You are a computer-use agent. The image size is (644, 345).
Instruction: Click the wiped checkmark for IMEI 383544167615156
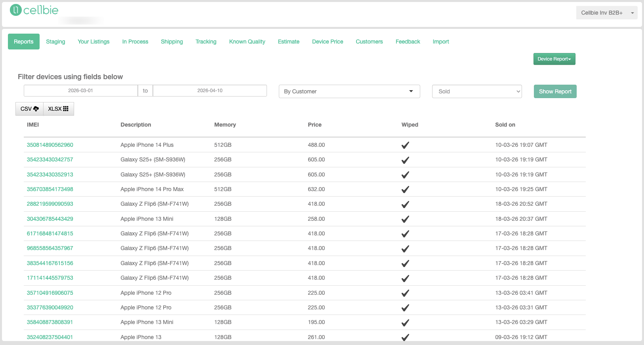[405, 263]
